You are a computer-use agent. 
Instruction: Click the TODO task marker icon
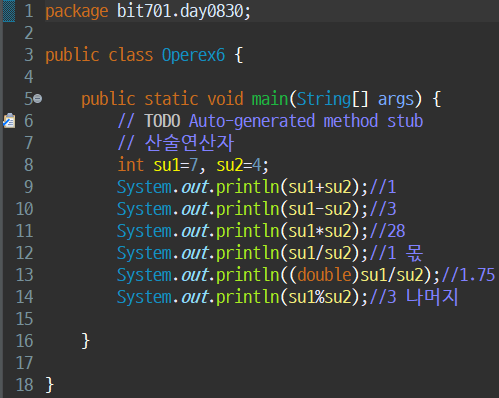(9, 121)
